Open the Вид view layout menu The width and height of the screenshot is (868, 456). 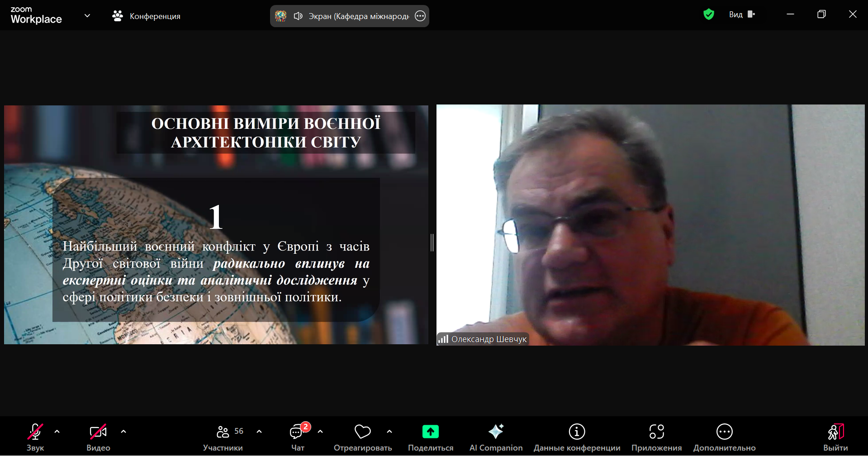[742, 14]
